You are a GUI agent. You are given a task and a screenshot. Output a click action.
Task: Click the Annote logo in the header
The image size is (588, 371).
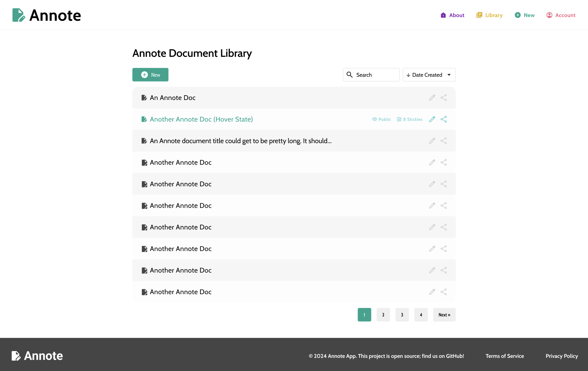47,15
